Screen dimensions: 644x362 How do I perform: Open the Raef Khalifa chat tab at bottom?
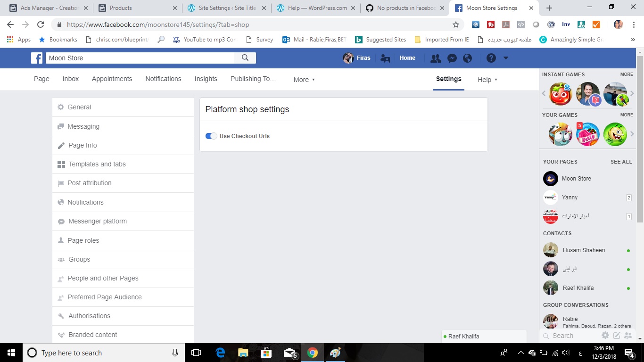tap(484, 337)
